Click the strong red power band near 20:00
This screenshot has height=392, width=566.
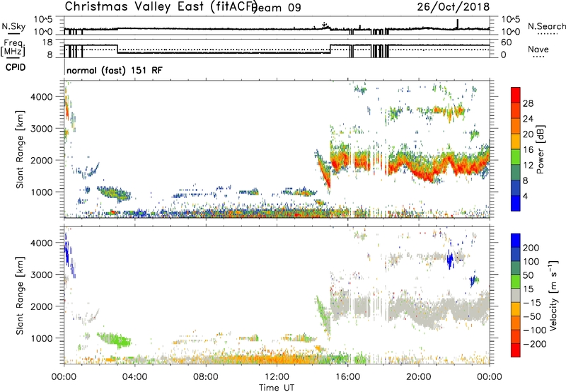(428, 175)
